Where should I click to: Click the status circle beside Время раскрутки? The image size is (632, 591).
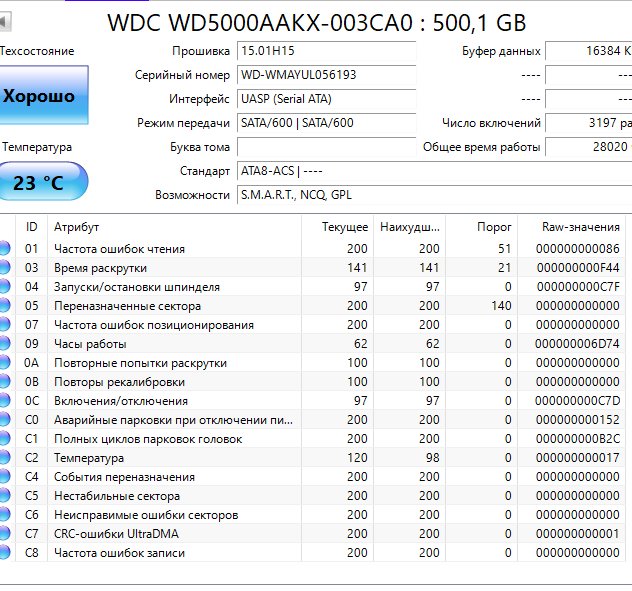[x=4, y=268]
